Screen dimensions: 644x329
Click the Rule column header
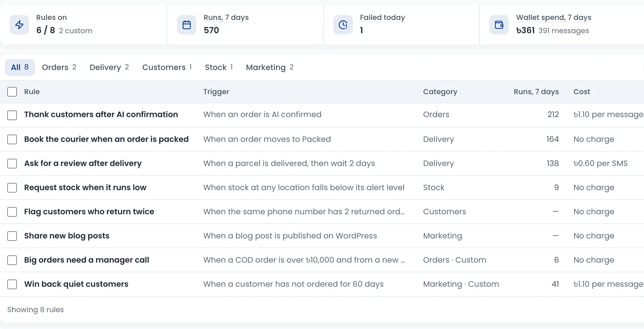32,92
